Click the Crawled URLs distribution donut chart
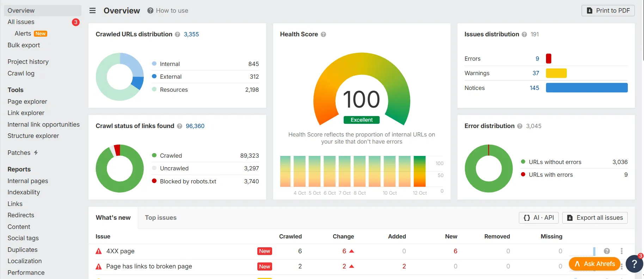 (120, 77)
